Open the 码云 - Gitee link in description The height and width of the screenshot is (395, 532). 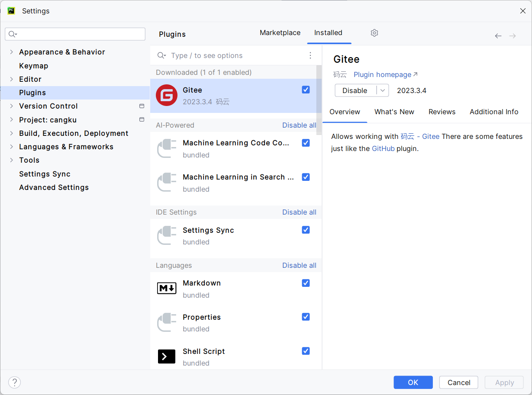pos(420,136)
